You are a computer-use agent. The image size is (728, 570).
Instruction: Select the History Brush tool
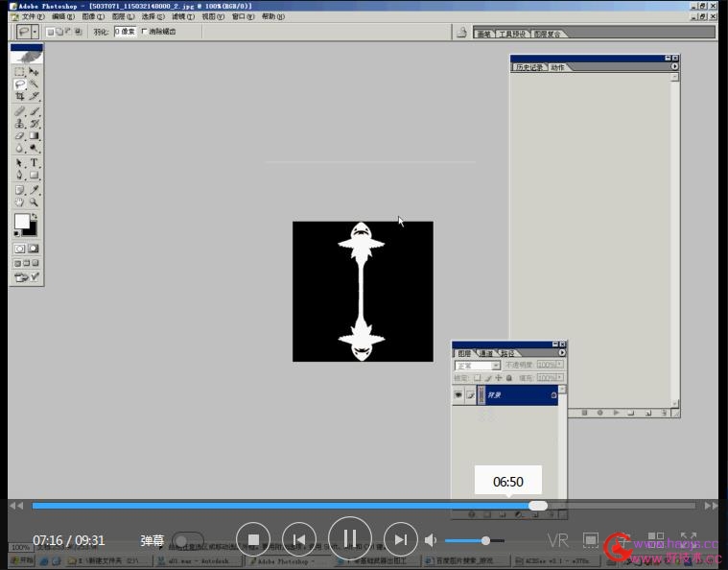tap(34, 124)
